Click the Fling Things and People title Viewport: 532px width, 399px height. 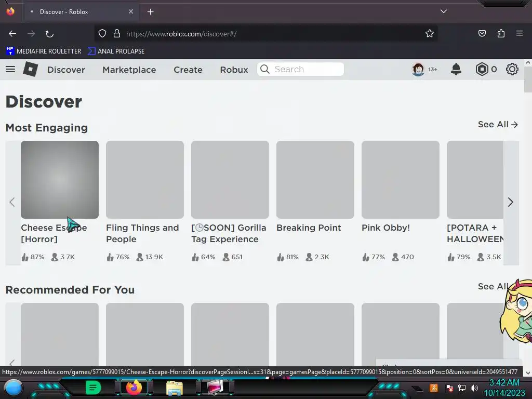coord(142,233)
